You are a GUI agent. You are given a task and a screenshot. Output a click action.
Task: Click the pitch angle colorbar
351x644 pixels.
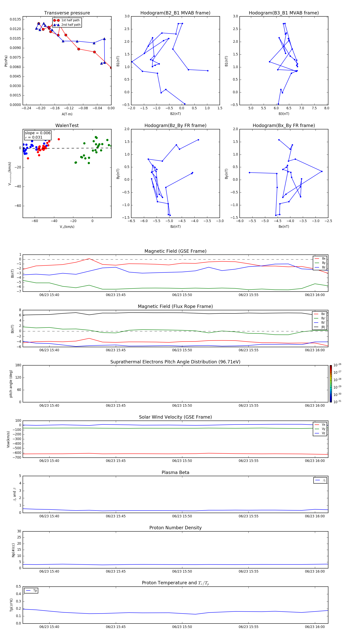coord(331,384)
